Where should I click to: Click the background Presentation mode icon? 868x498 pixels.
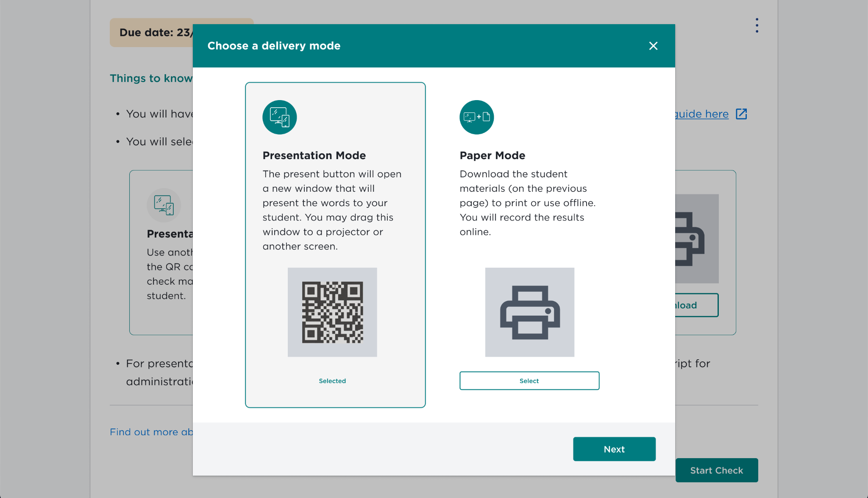point(164,205)
